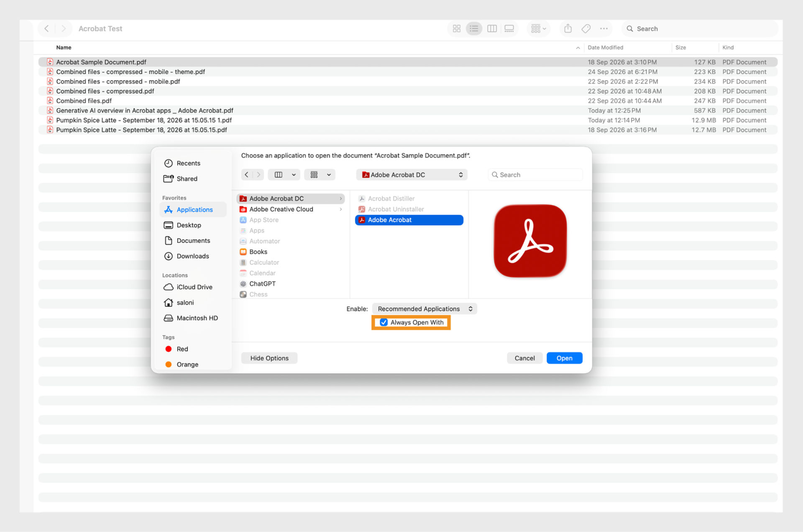
Task: Open the Enable Recommended Applications dropdown
Action: [x=425, y=308]
